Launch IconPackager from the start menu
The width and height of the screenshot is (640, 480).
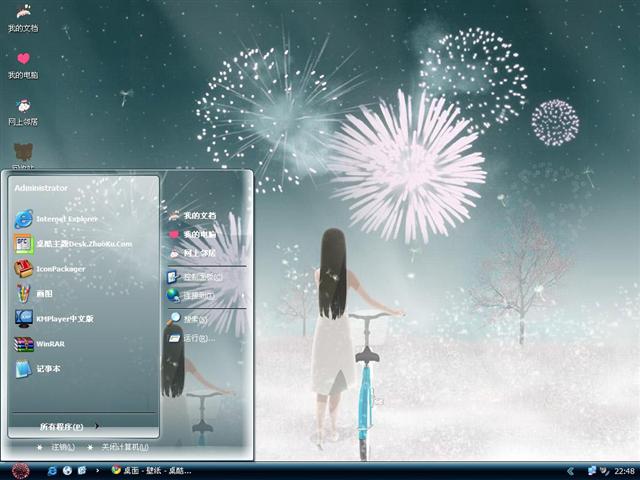click(50, 269)
